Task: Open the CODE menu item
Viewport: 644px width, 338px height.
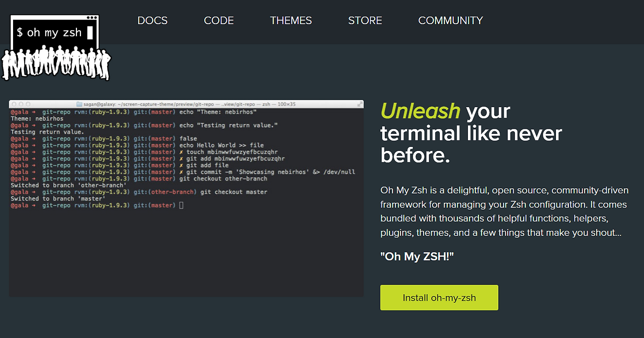Action: tap(219, 21)
